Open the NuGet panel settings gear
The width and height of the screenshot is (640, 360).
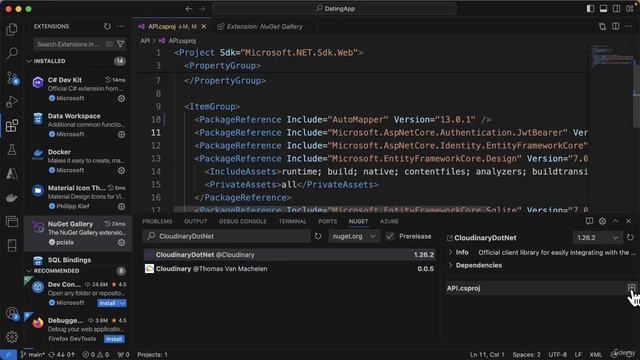602,221
